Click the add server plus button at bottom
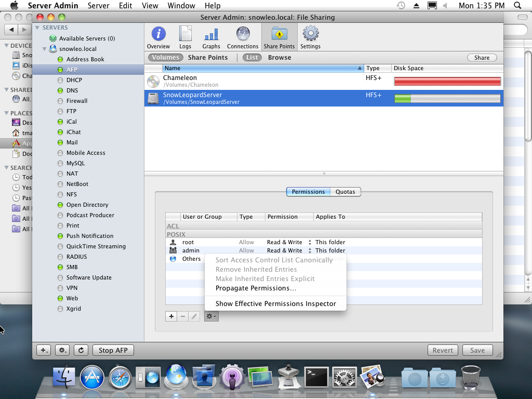The height and width of the screenshot is (399, 532). pos(44,350)
